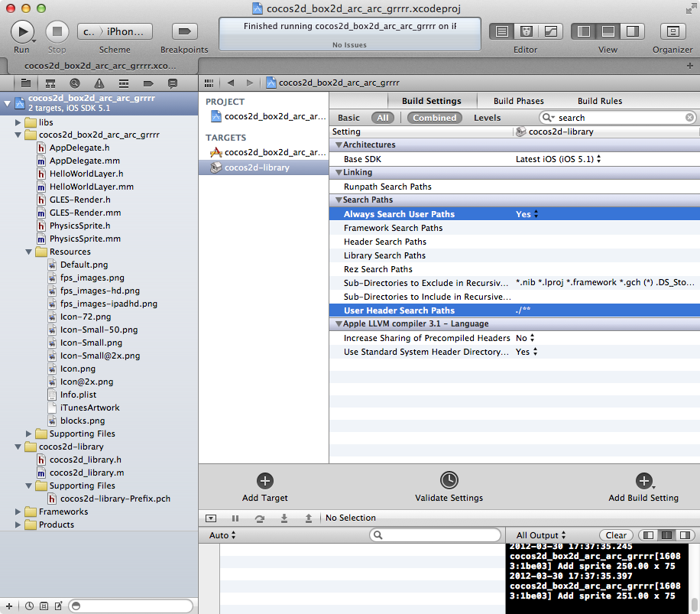This screenshot has width=700, height=614.
Task: Click the step out debug icon
Action: pyautogui.click(x=309, y=518)
